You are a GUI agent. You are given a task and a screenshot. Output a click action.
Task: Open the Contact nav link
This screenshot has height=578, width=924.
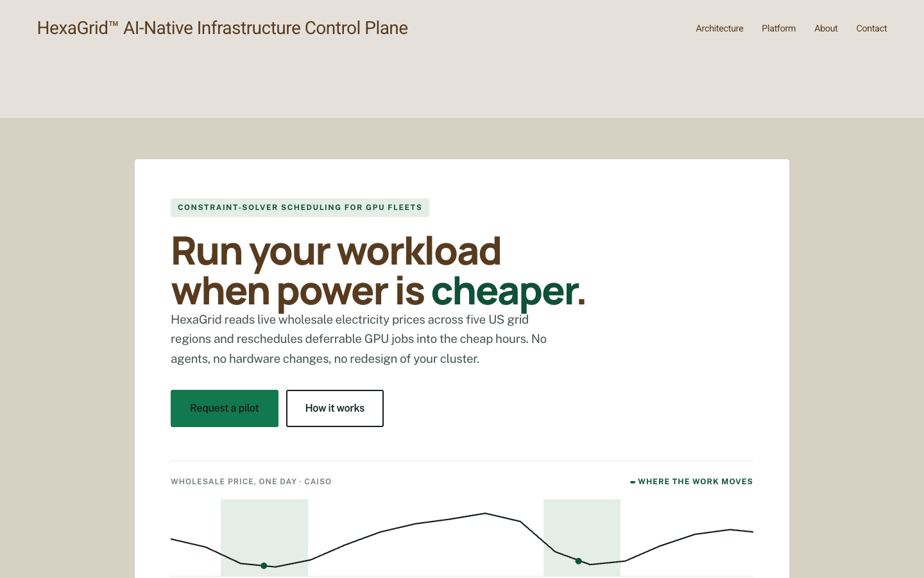(x=871, y=28)
